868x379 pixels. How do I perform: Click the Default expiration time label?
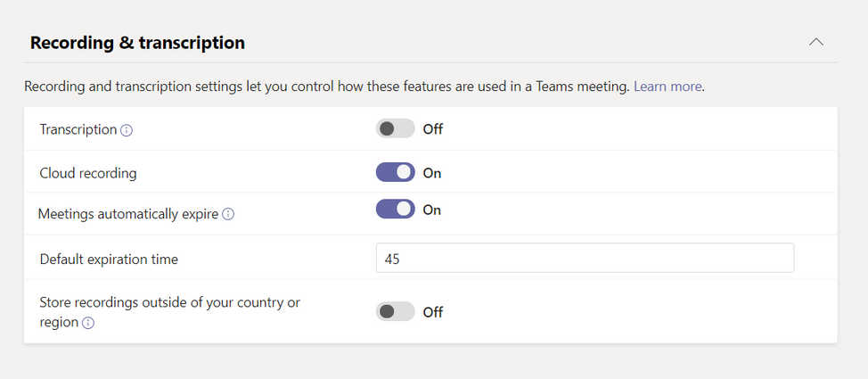point(109,259)
